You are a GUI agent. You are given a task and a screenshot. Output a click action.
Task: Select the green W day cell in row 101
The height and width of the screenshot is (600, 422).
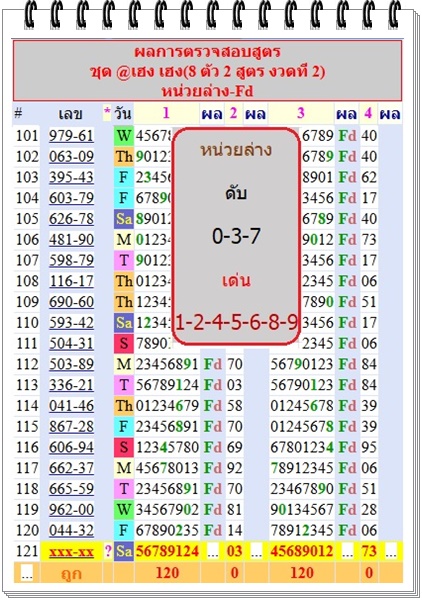coord(124,136)
